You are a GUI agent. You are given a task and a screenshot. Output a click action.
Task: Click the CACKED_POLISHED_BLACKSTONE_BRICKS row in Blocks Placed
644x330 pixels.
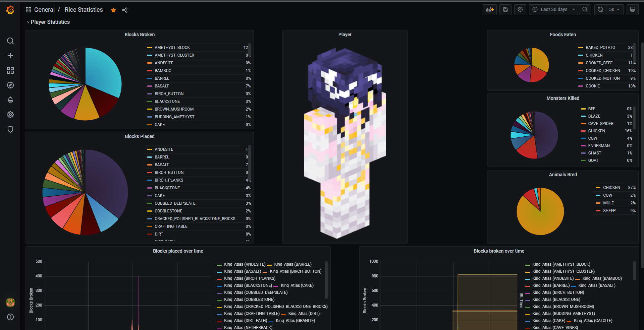click(199, 219)
